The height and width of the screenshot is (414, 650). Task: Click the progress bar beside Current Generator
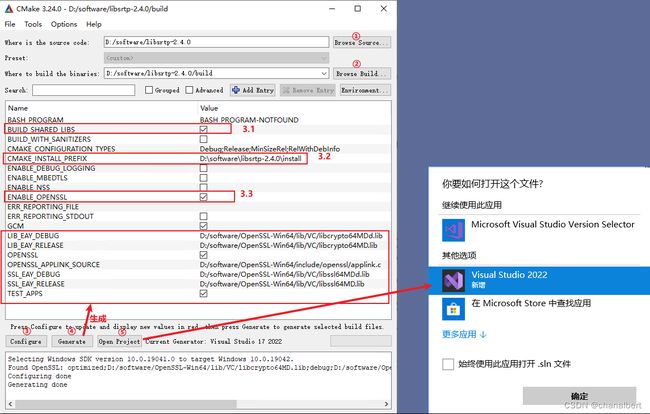(361, 341)
